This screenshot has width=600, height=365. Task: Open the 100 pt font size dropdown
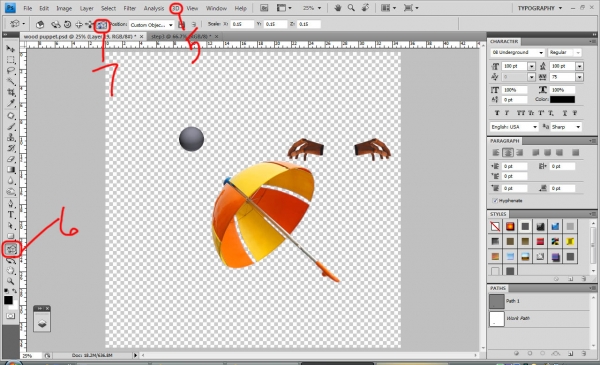pos(532,66)
